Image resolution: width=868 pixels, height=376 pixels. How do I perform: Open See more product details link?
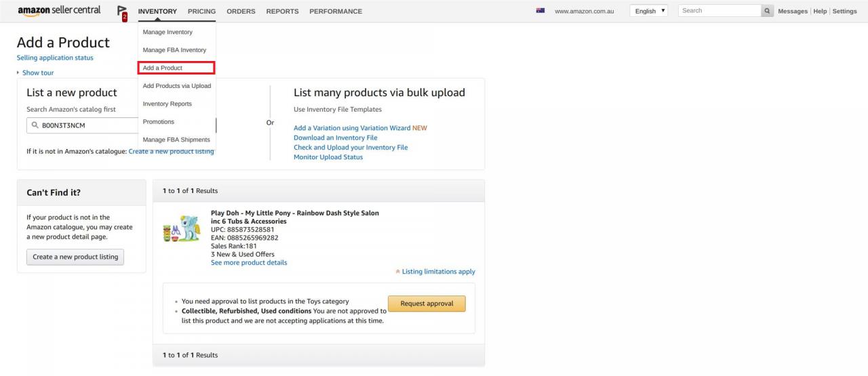pos(249,263)
